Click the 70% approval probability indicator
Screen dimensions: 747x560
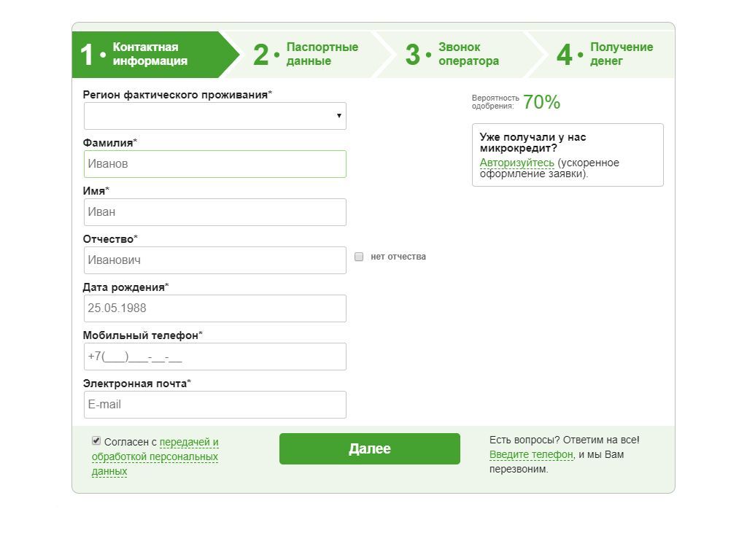click(542, 102)
